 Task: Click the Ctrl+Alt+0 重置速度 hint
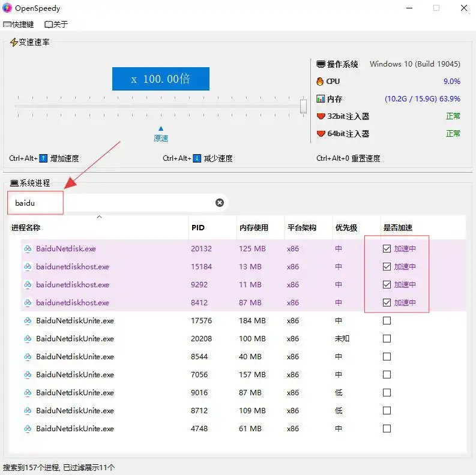pyautogui.click(x=348, y=158)
